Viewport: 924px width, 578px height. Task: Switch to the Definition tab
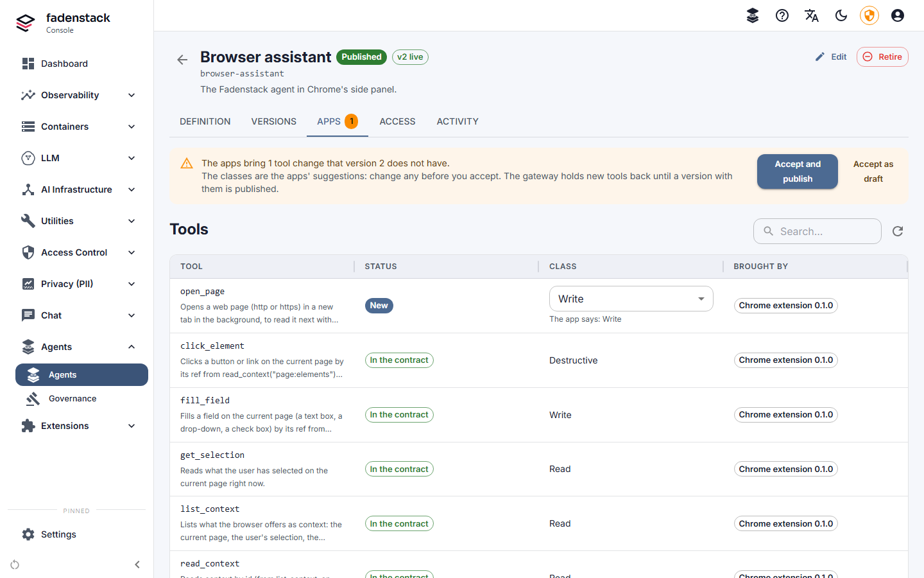[x=205, y=121]
